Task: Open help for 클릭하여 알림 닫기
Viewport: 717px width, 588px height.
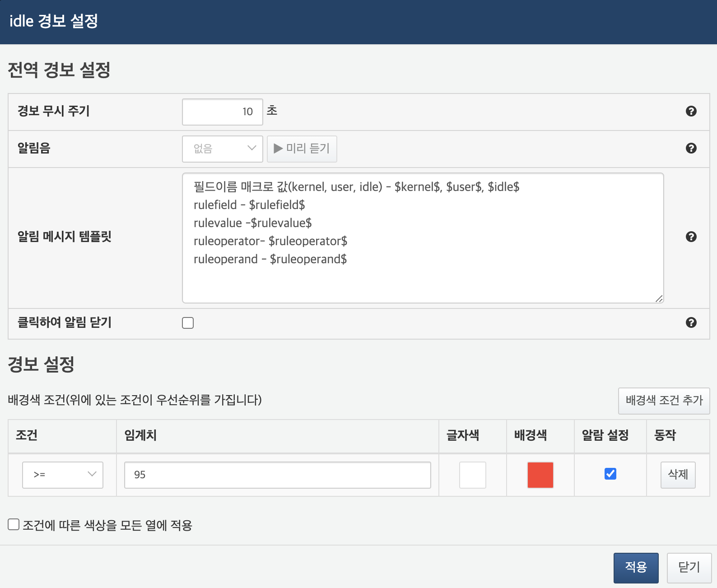Action: [691, 322]
